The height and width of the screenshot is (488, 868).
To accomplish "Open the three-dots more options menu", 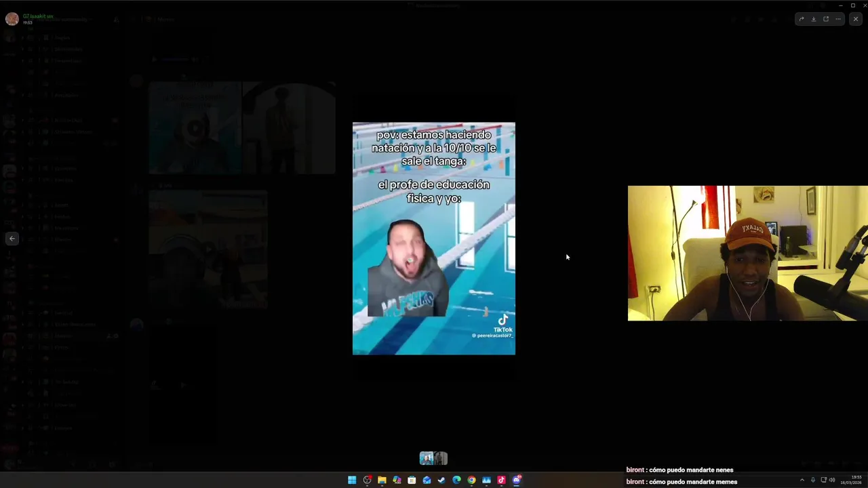I will click(838, 19).
